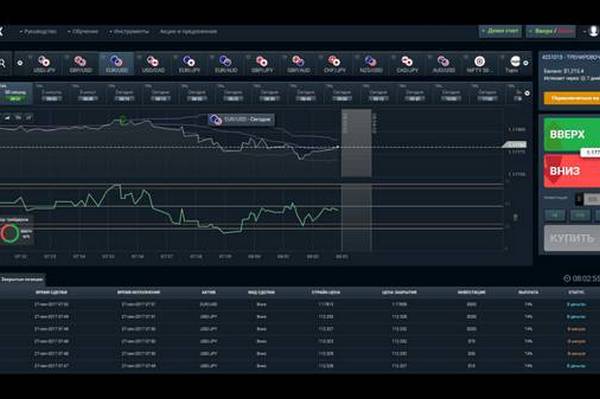Viewport: 600px width, 399px height.
Task: Expand the Демо счет account dropdown
Action: point(500,31)
